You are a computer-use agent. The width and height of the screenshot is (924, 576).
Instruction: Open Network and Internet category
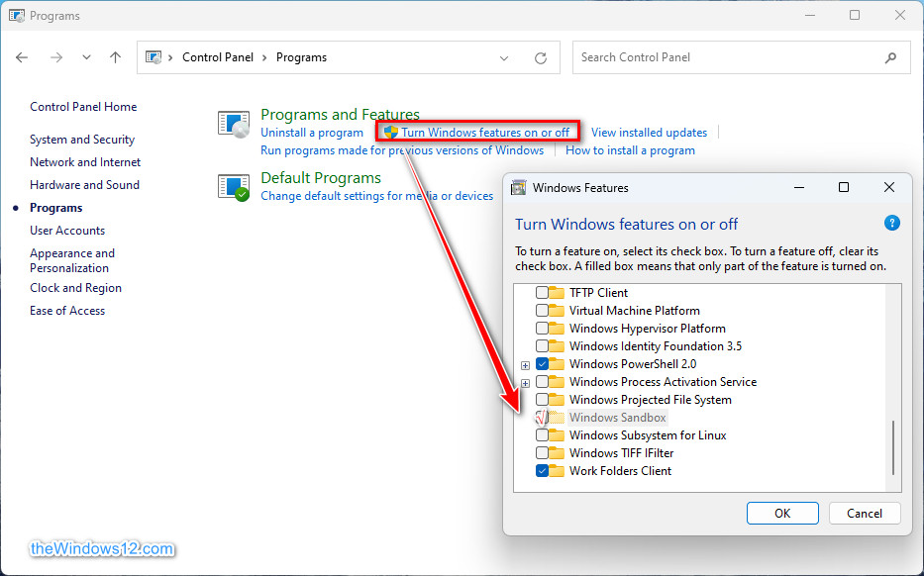click(x=85, y=162)
